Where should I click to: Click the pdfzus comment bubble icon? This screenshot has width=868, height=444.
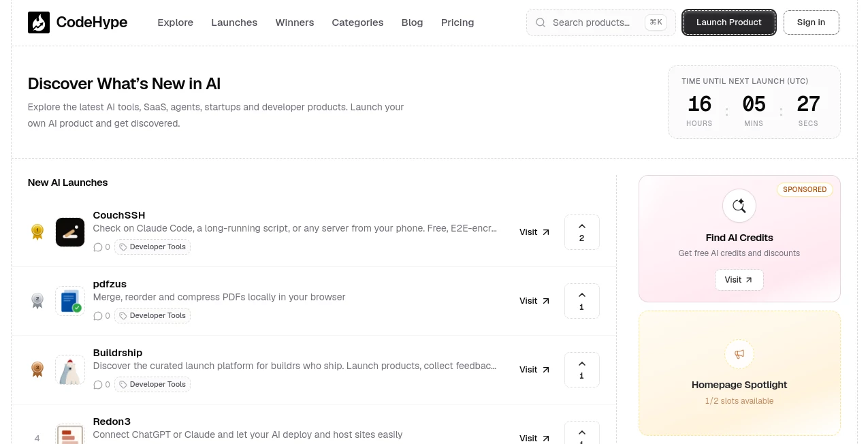[x=98, y=316]
